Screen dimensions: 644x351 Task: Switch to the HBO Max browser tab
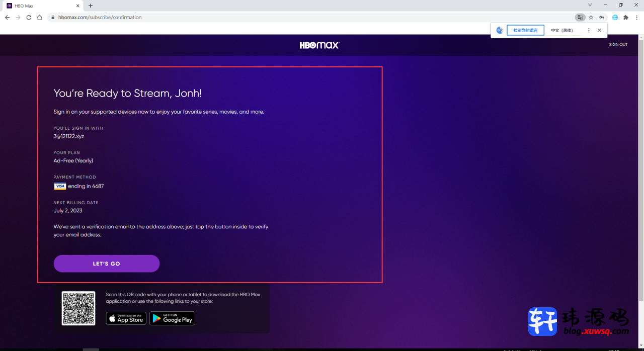coord(42,6)
